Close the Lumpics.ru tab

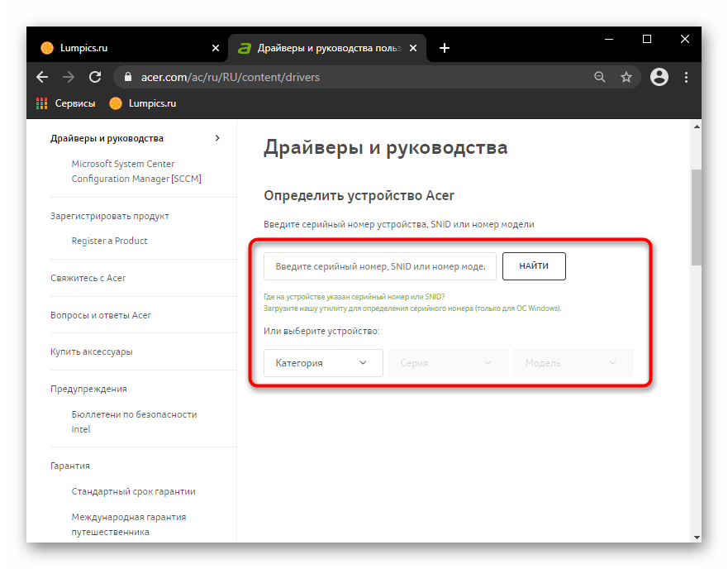click(x=216, y=48)
